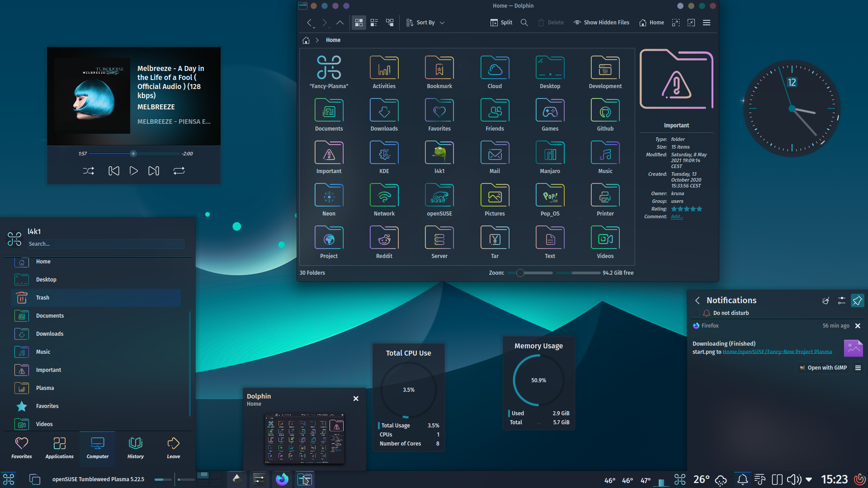Open the Favorites tab in launcher
Image resolution: width=868 pixels, height=488 pixels.
point(22,448)
